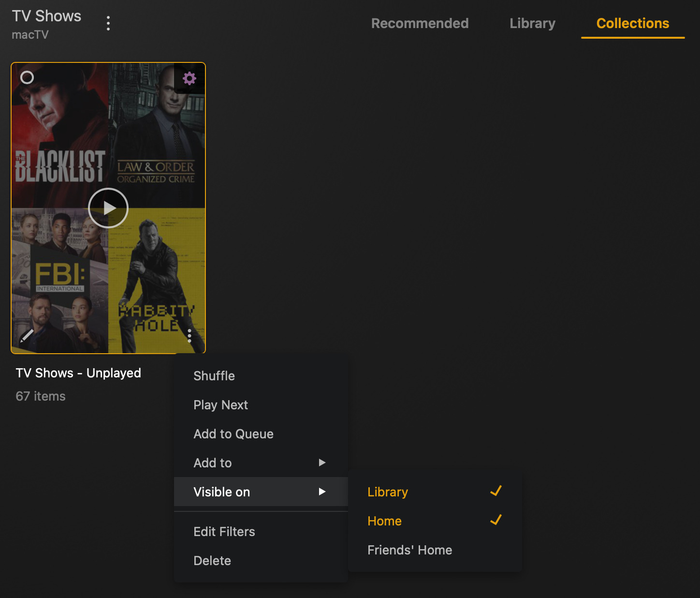The image size is (700, 598).
Task: Switch to the Recommended tab
Action: point(420,23)
